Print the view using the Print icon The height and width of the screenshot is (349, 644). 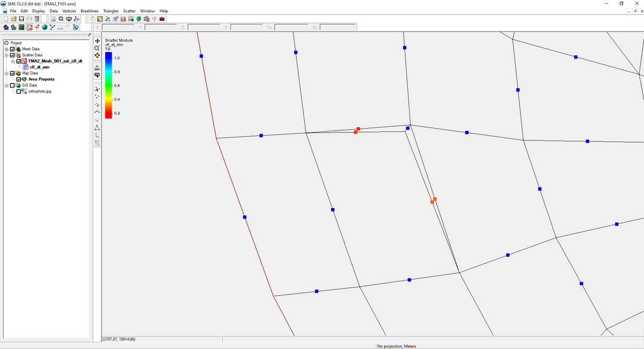[x=28, y=18]
